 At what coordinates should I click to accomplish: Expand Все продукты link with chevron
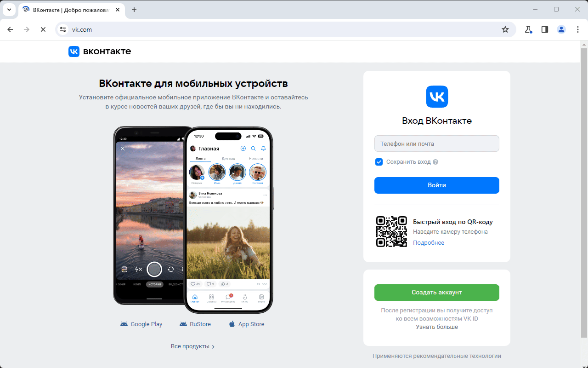[193, 346]
